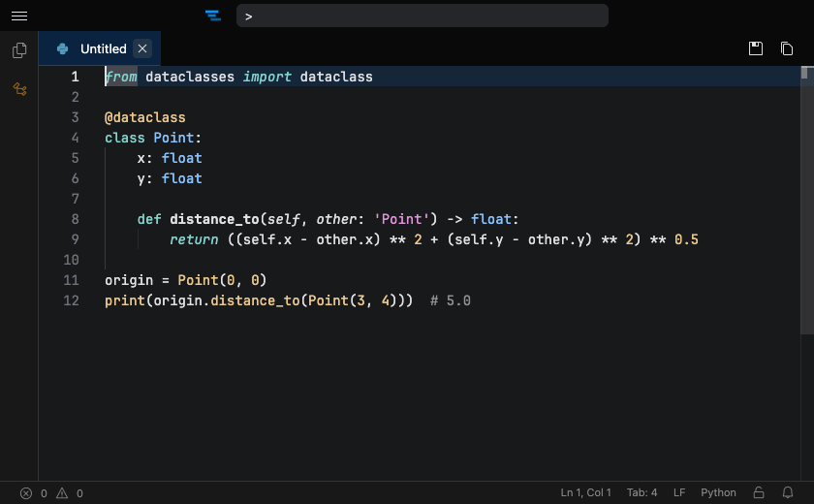Click the 0.5 exponent value on line 9

686,239
